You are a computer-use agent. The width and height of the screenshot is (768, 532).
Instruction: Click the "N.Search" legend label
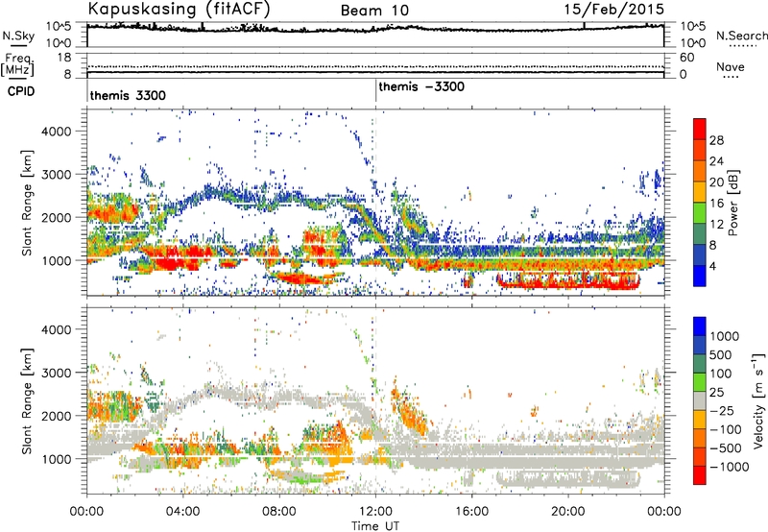tap(741, 36)
